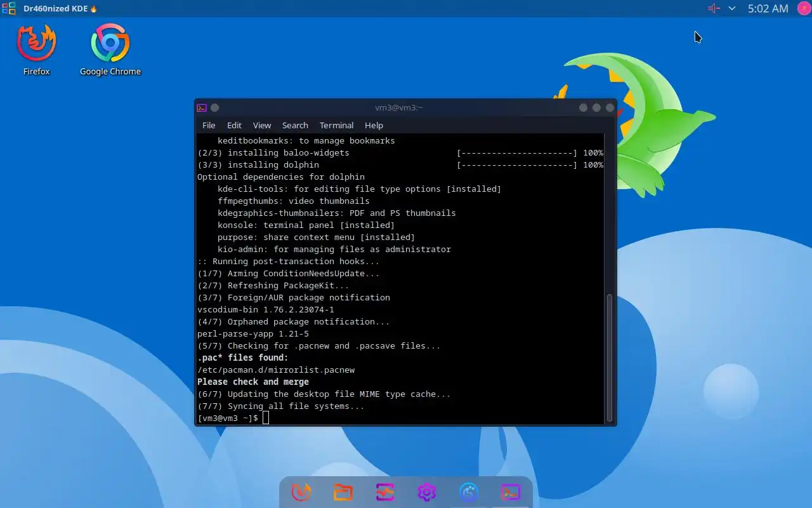Click '(2/3) installing baloo-widgets' line
812x508 pixels.
tap(273, 152)
